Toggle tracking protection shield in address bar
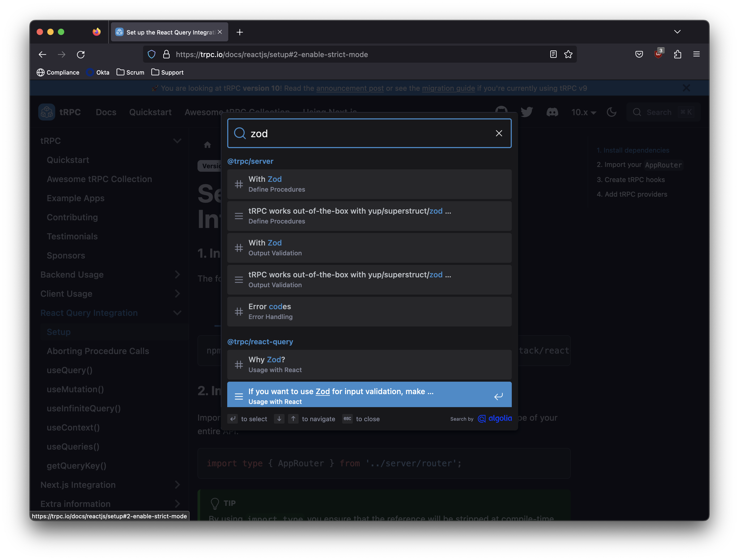The width and height of the screenshot is (739, 560). click(x=151, y=54)
